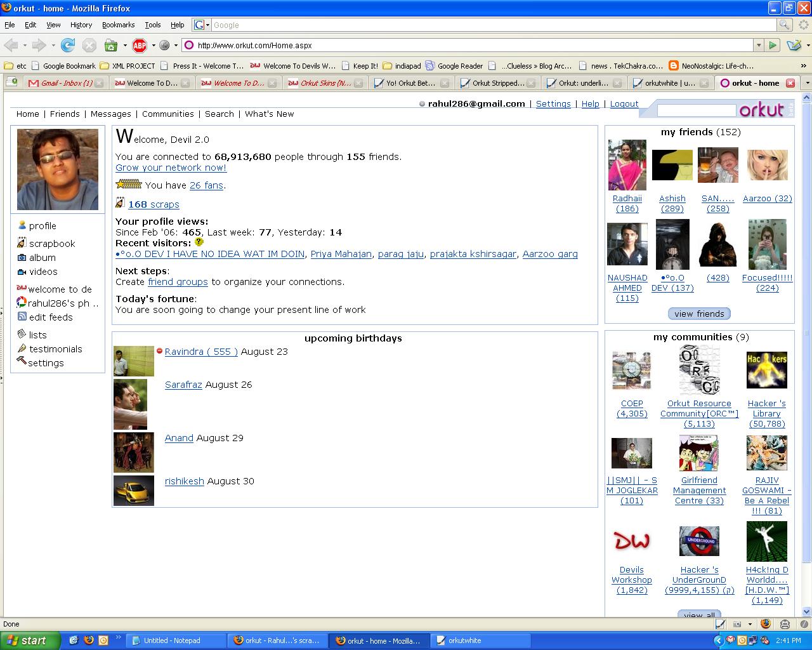Open the Gmail notifier tray icon
This screenshot has width=812, height=650.
click(730, 640)
